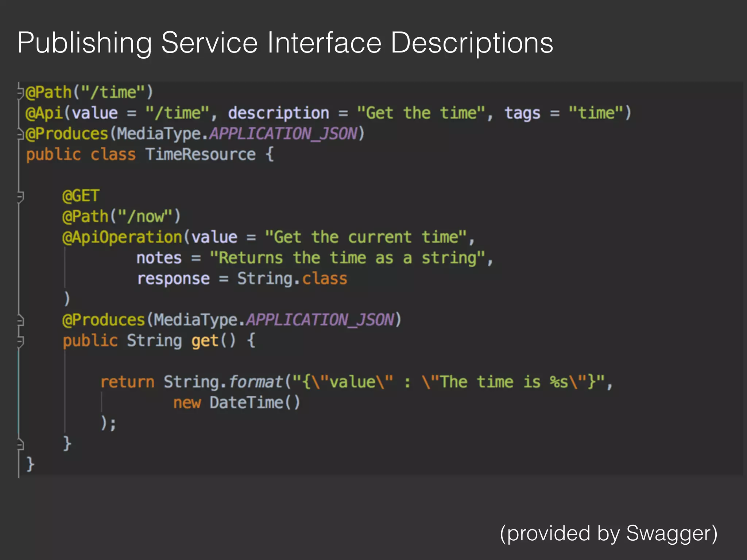This screenshot has height=560, width=747.
Task: Click the "tags" attribute name
Action: pyautogui.click(x=522, y=114)
